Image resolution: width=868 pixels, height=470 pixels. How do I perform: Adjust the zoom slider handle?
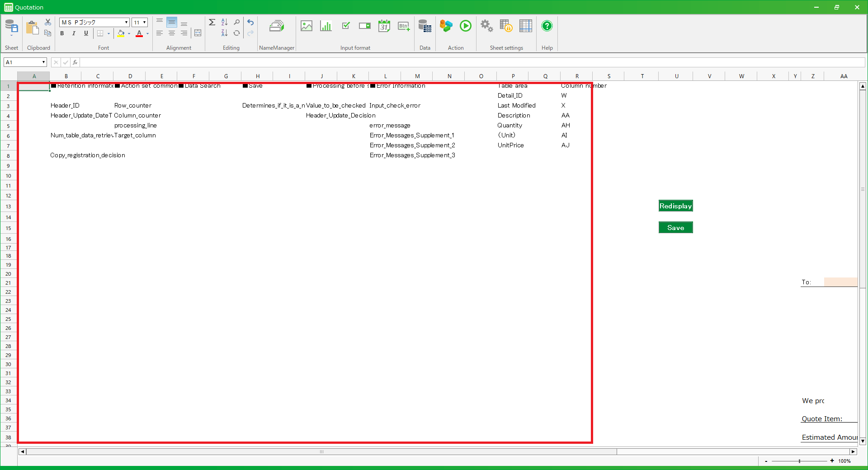(799, 461)
